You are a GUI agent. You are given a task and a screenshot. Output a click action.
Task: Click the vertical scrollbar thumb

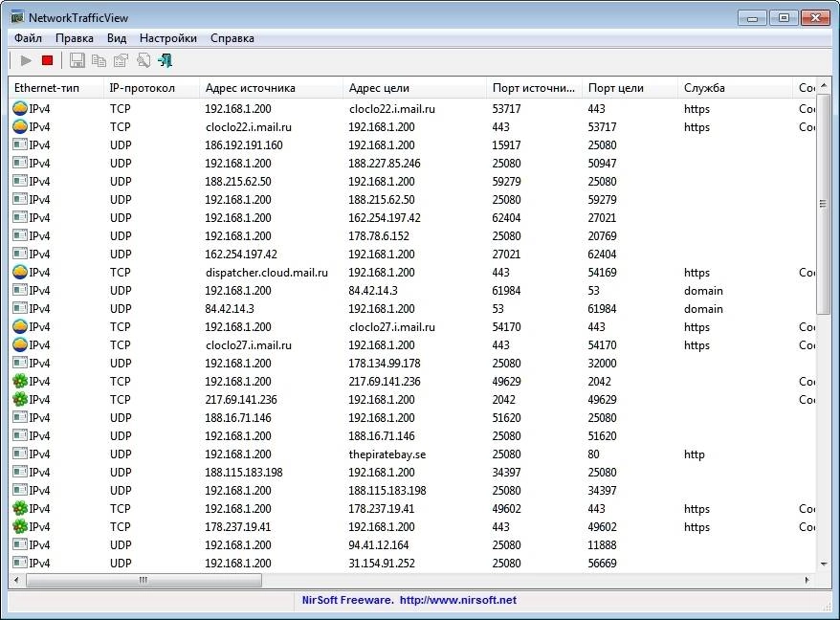point(824,204)
